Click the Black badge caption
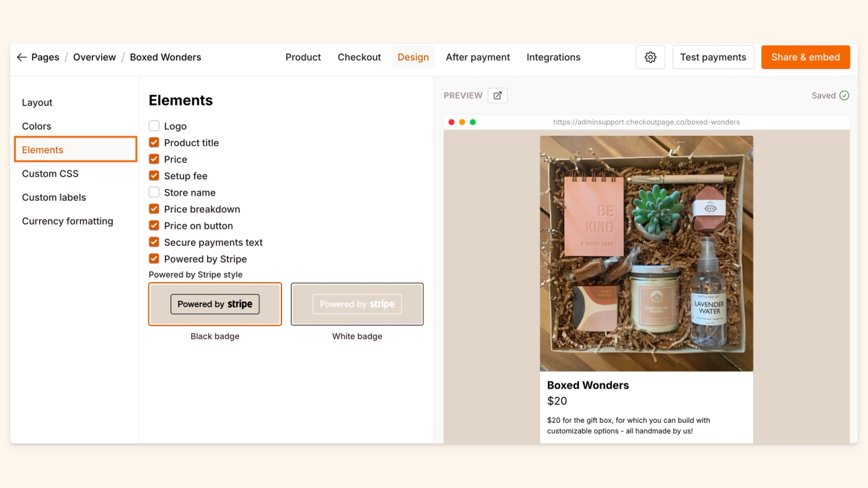 tap(215, 336)
